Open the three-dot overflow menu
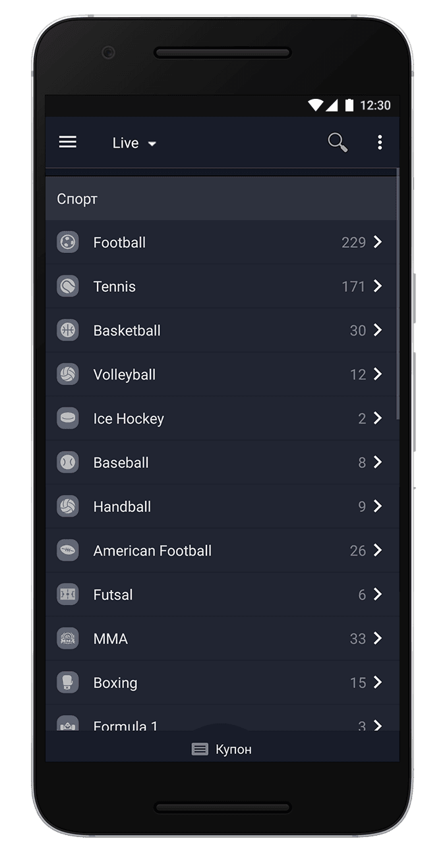 [380, 142]
